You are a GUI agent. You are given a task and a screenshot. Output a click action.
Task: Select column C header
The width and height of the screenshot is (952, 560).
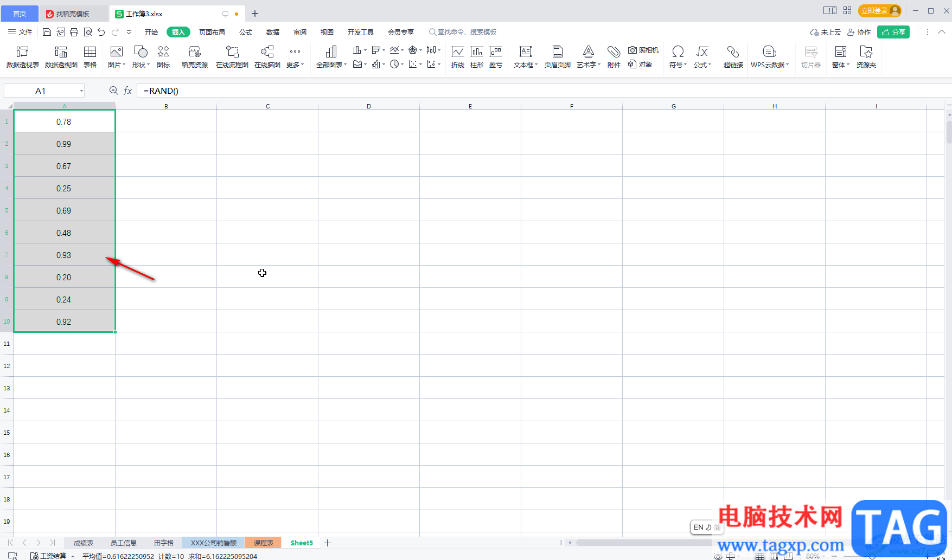267,106
